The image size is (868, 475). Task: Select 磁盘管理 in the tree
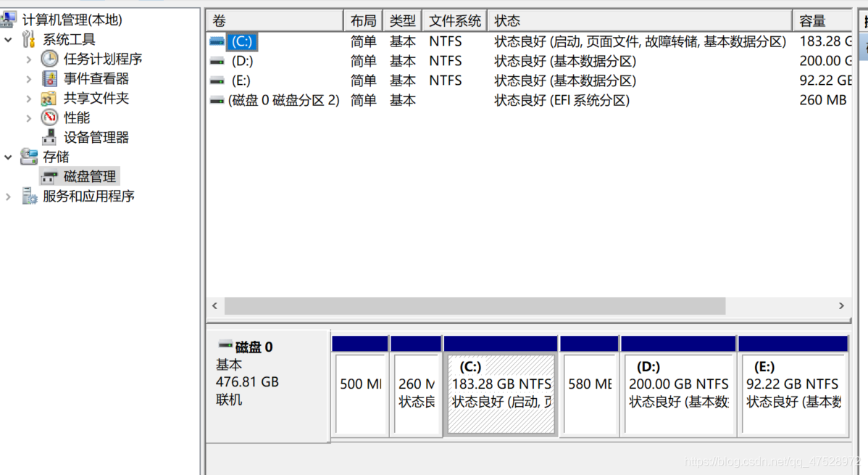click(x=90, y=177)
